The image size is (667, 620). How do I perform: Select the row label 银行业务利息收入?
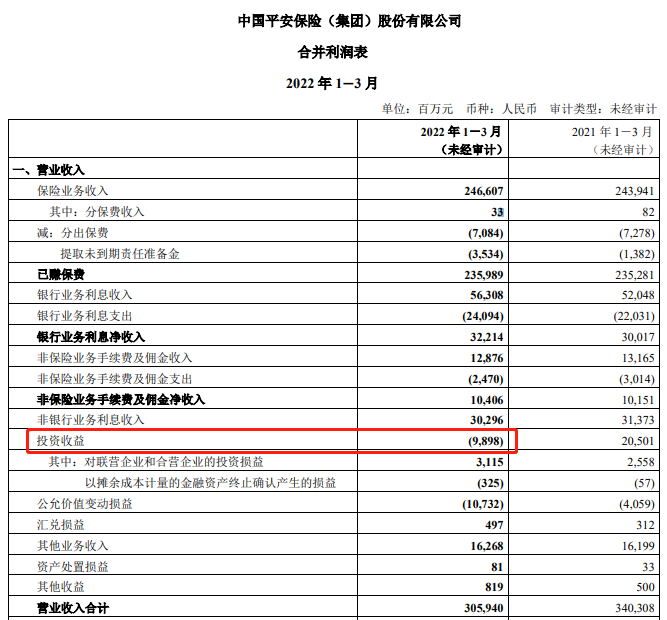tap(85, 295)
